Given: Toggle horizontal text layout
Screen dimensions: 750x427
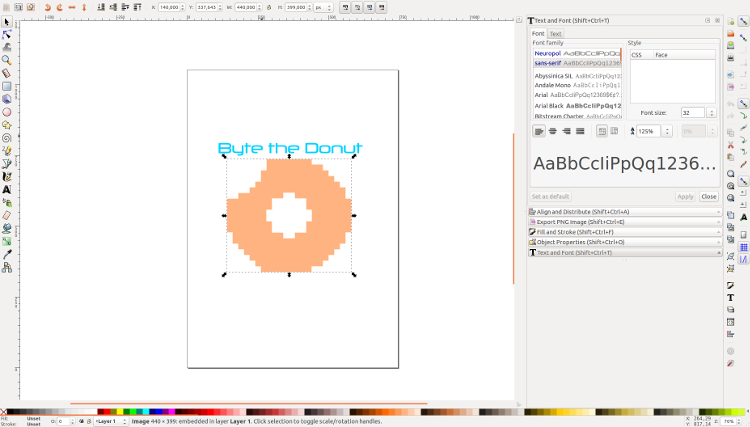Looking at the screenshot, I should tap(602, 131).
